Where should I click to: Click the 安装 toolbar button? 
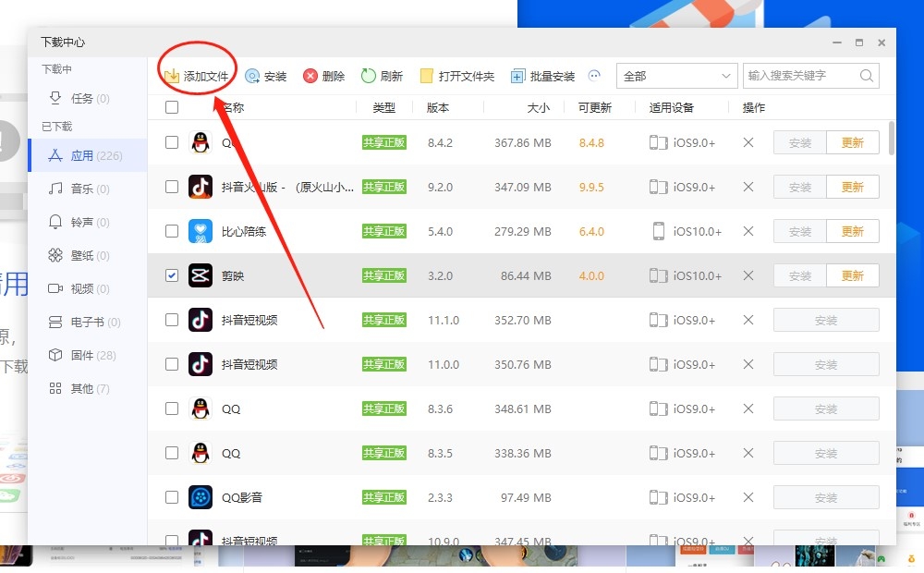tap(266, 76)
